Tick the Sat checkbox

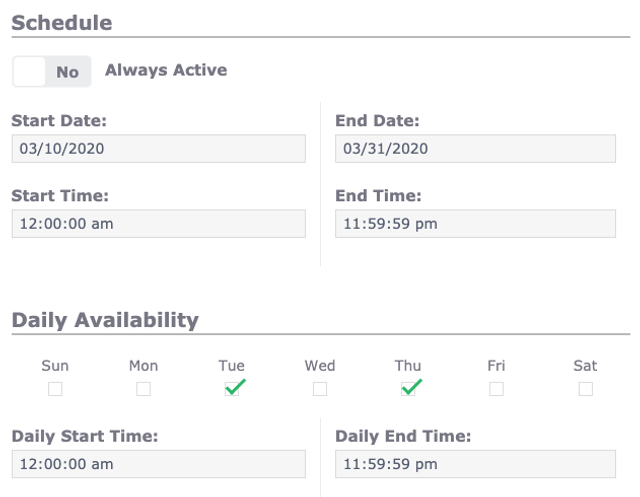[x=585, y=389]
